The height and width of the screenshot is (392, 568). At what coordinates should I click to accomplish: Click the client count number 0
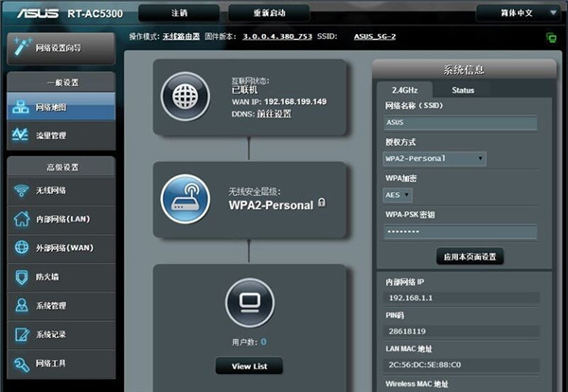263,342
